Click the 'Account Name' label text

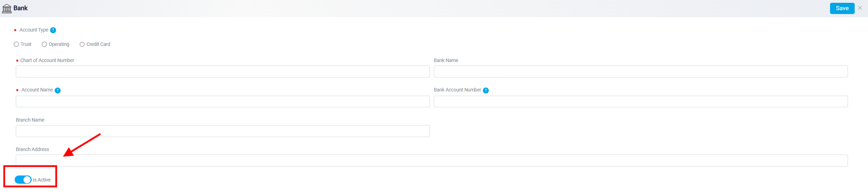(37, 90)
